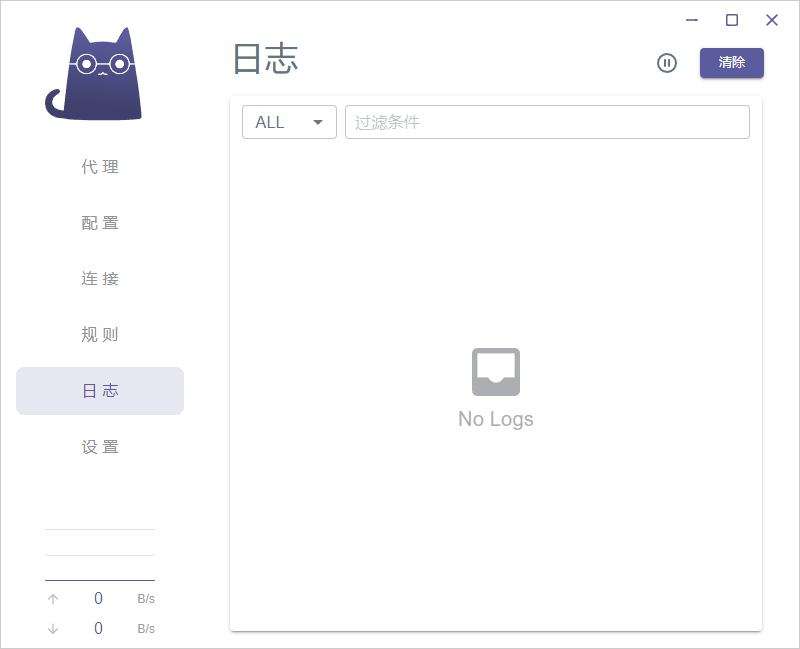Click the ALL dropdown arrow
This screenshot has width=800, height=649.
(320, 121)
